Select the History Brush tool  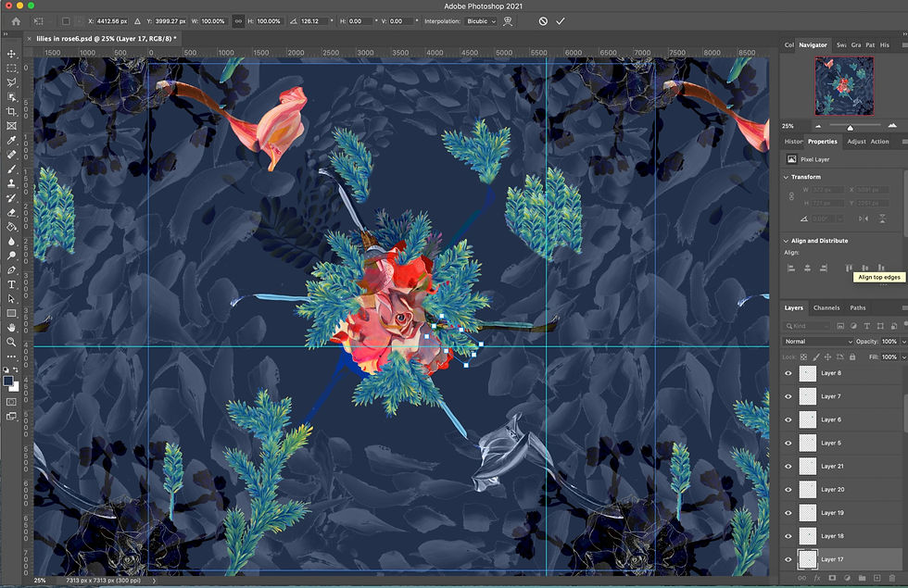(11, 198)
